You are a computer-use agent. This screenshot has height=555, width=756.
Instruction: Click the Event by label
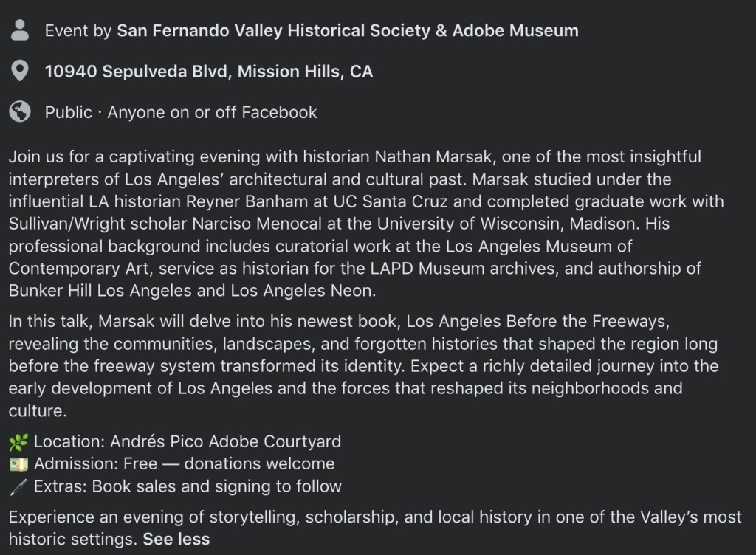[x=78, y=31]
